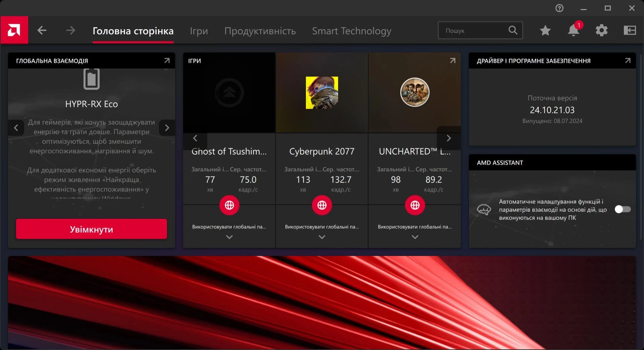This screenshot has height=350, width=644.
Task: Click the magnifying glass search icon
Action: (513, 30)
